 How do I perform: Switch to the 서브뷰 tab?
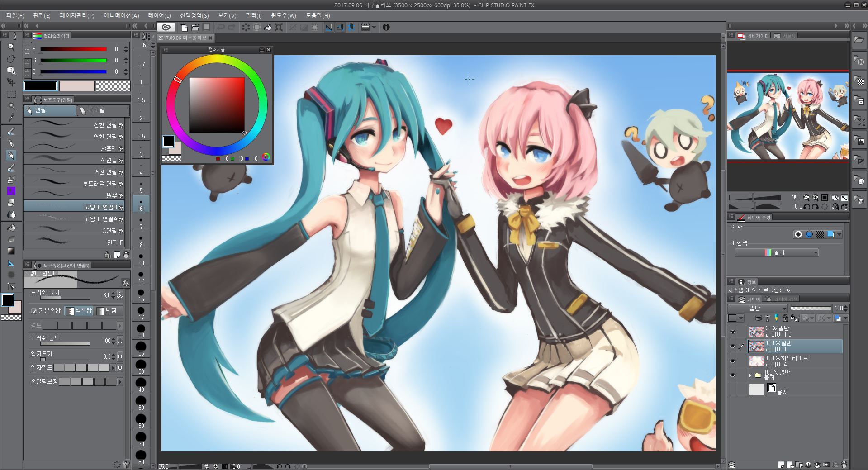785,36
